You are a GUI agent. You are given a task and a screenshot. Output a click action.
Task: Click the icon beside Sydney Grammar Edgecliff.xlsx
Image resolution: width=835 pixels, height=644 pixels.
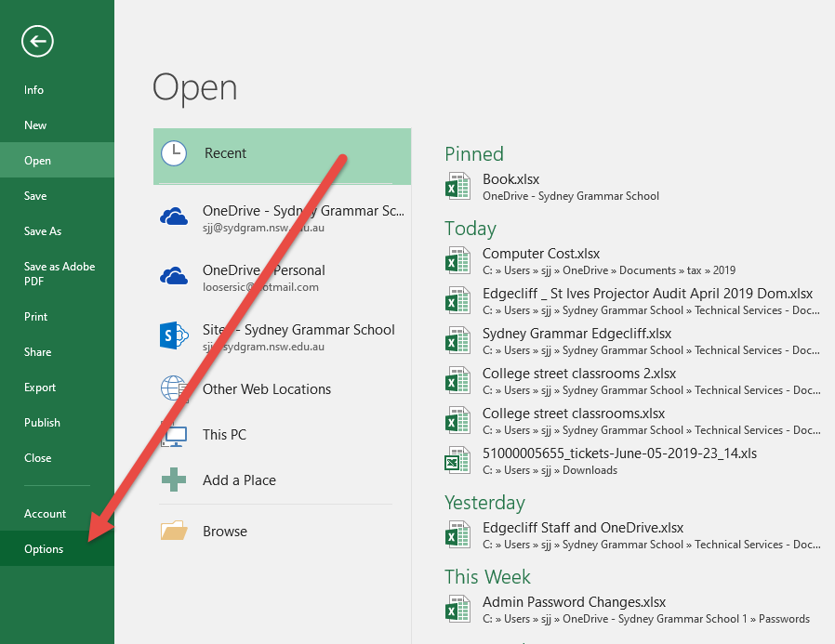pyautogui.click(x=457, y=341)
